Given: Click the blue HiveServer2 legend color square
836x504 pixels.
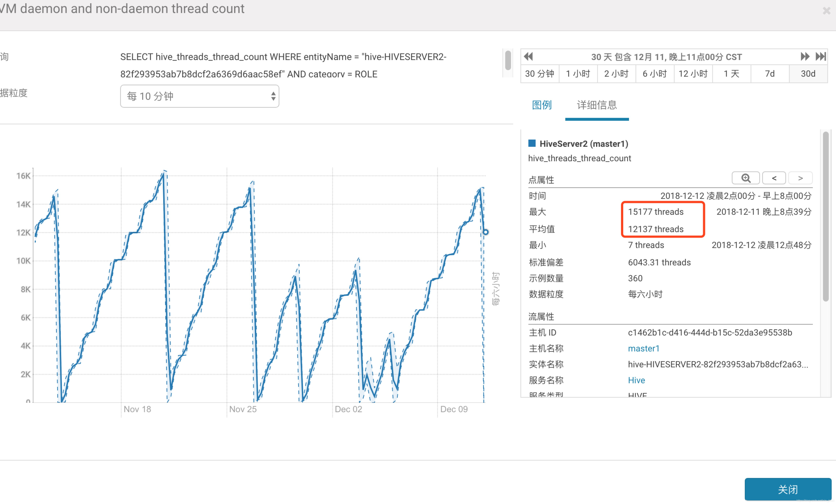Looking at the screenshot, I should pos(532,143).
